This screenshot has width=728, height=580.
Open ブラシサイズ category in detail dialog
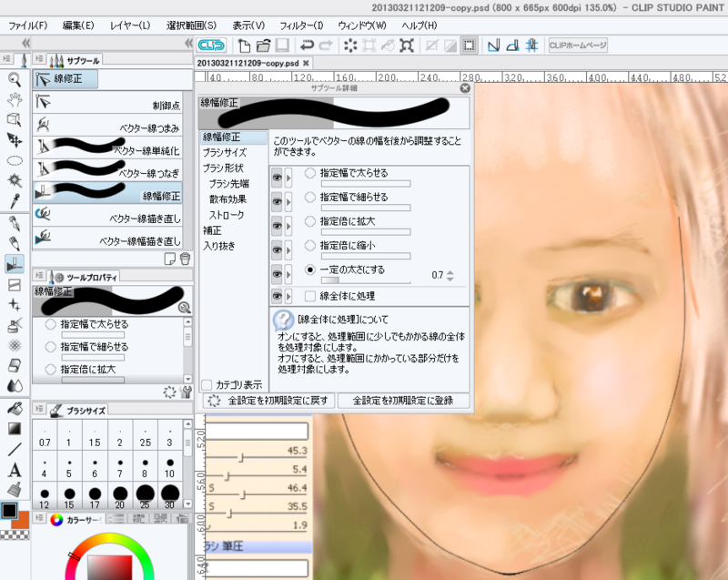point(225,152)
